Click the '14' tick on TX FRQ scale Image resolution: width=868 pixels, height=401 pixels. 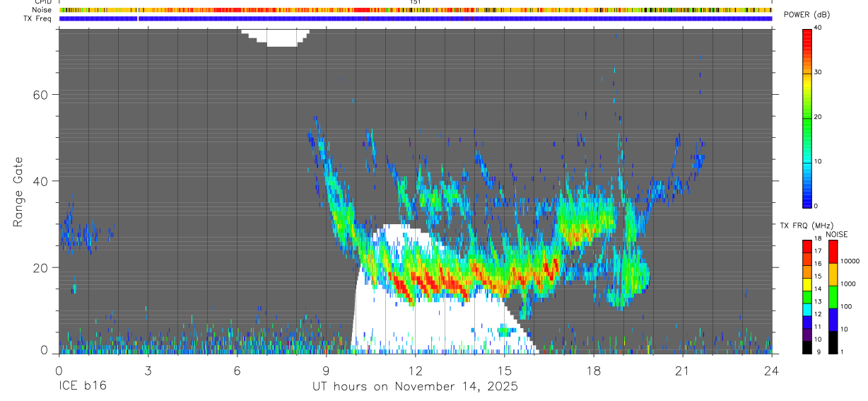(x=817, y=289)
